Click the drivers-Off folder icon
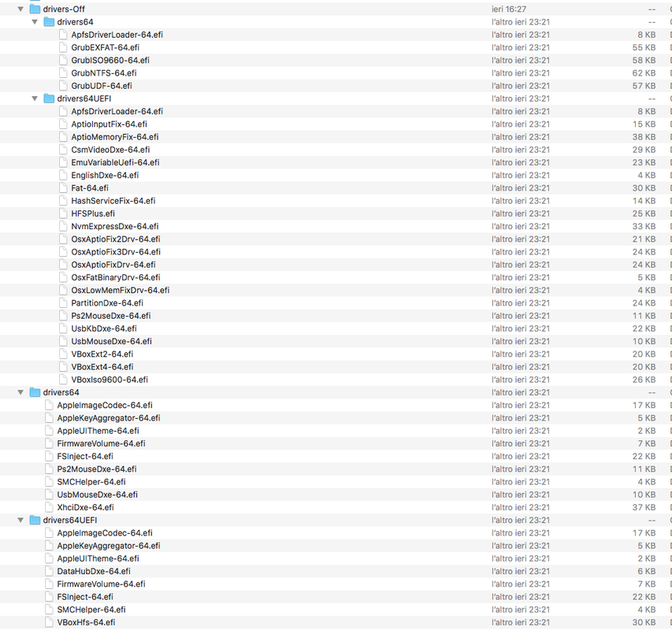The width and height of the screenshot is (672, 630). click(35, 9)
